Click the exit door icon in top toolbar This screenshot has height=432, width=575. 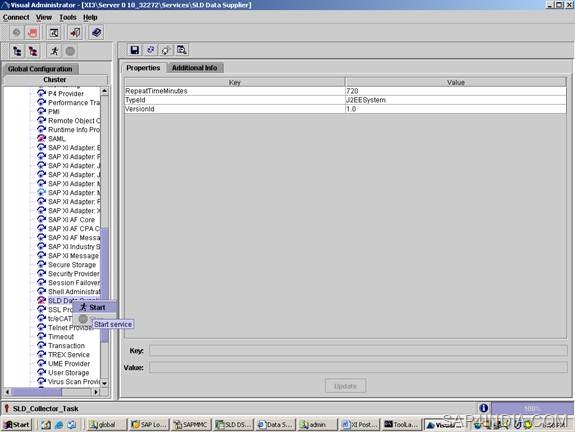coord(75,33)
